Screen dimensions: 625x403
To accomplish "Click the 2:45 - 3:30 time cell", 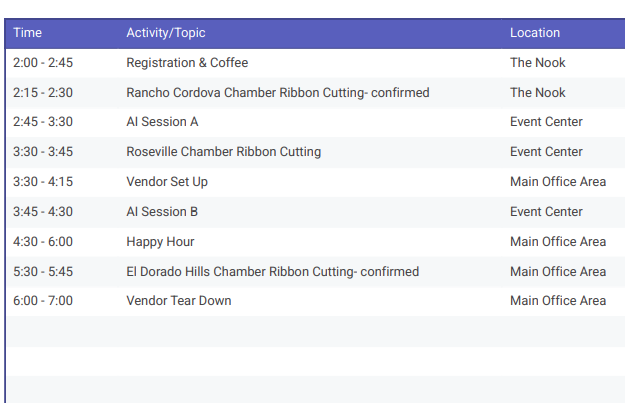I will click(x=43, y=122).
